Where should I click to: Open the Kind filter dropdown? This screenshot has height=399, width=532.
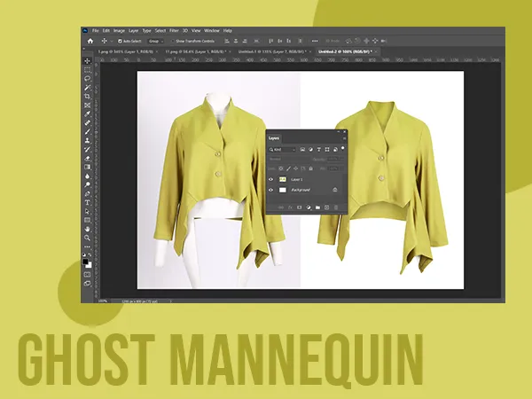pyautogui.click(x=282, y=150)
